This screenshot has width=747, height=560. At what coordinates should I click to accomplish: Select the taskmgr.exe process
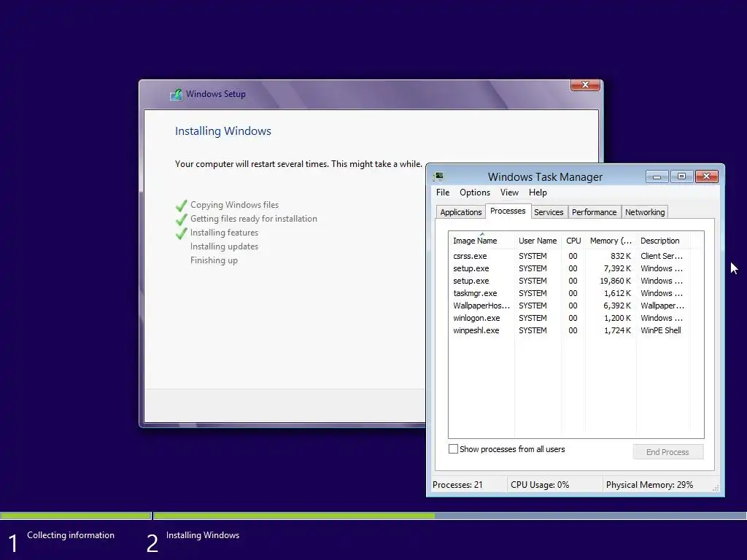click(569, 293)
